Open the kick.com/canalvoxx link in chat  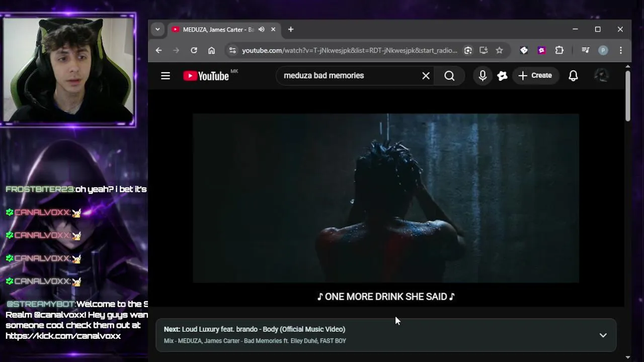(63, 336)
